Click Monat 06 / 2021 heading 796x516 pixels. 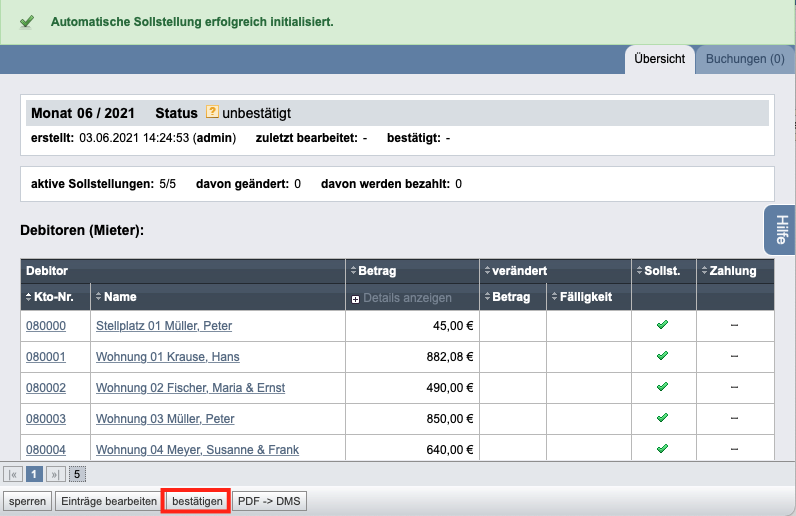tap(83, 113)
